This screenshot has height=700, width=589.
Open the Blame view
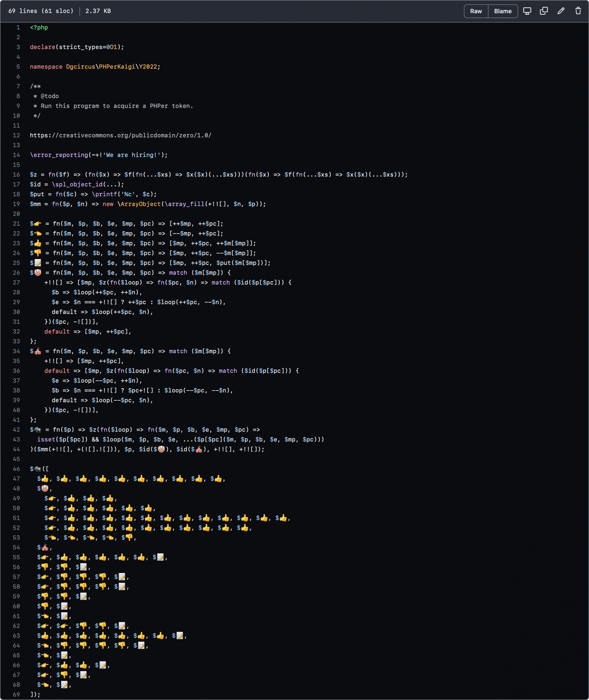tap(503, 11)
